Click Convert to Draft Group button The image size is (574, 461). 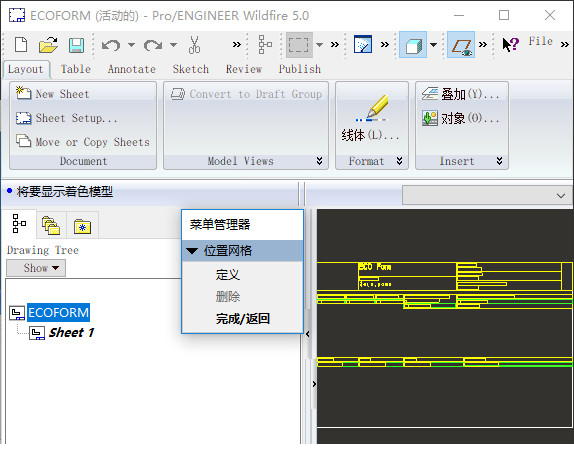pos(246,94)
